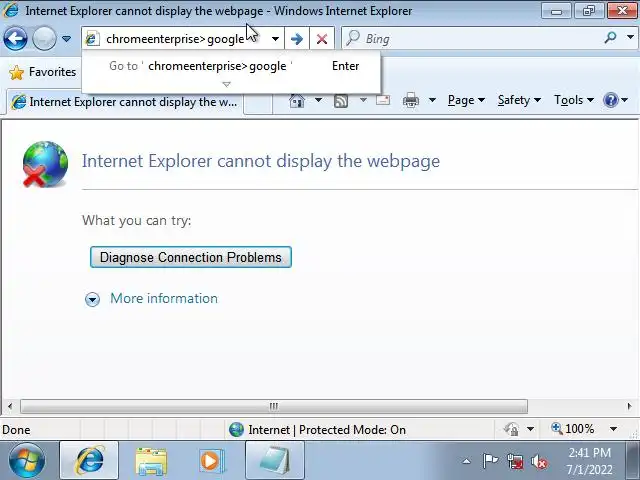Click the RSS Feeds toolbar icon
The image size is (640, 480).
341,100
